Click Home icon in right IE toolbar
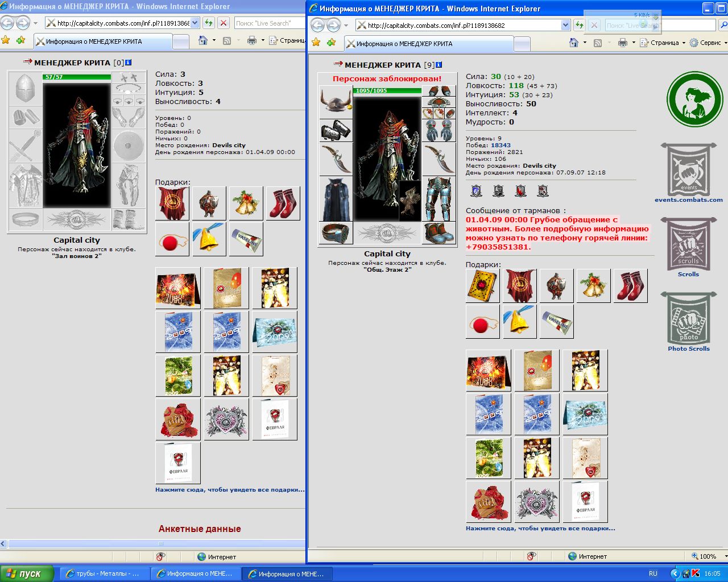Viewport: 728px width, 582px height. point(574,43)
